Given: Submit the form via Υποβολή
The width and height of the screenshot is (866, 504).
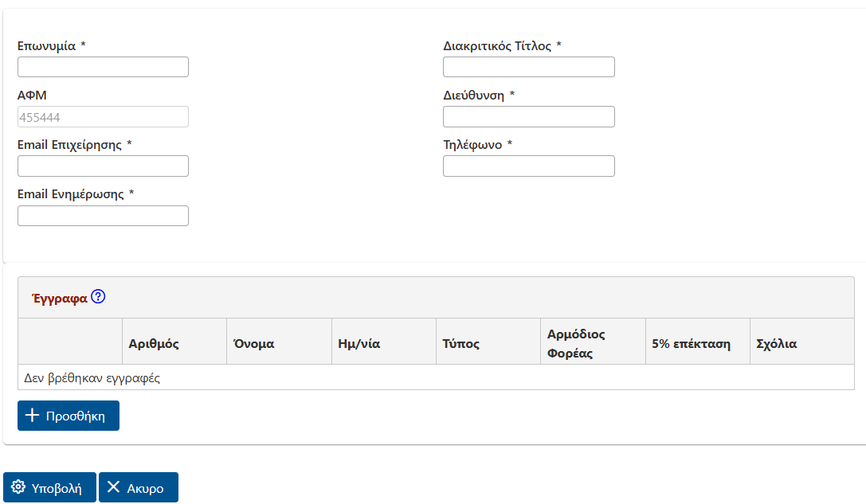Looking at the screenshot, I should tap(49, 486).
